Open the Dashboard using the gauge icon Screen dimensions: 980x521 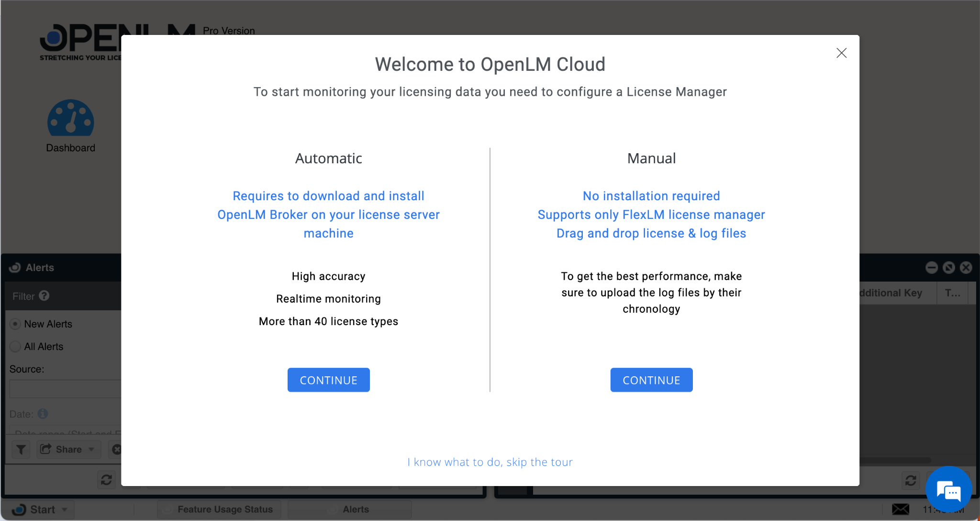[70, 117]
